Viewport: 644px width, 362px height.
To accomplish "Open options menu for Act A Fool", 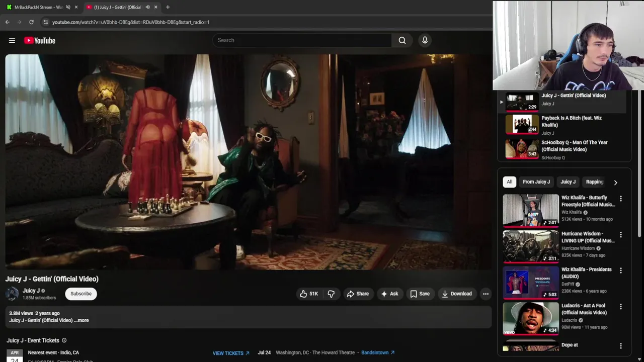I will click(x=621, y=307).
